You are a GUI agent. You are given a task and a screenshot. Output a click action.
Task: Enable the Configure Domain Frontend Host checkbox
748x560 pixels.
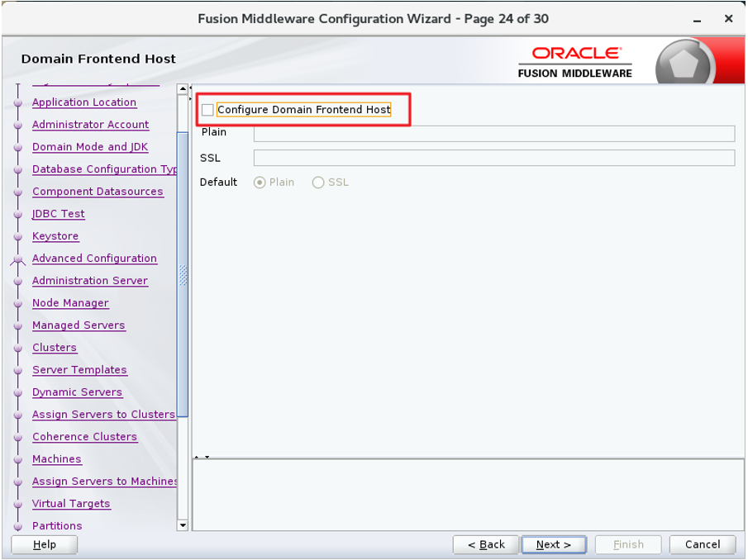click(207, 110)
